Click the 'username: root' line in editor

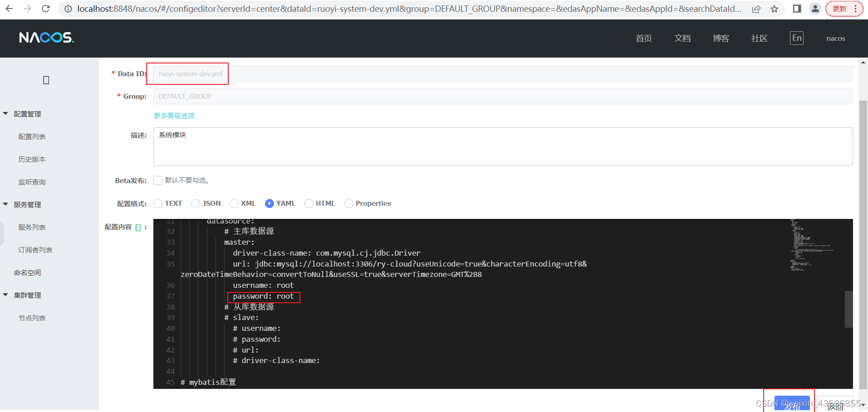[x=263, y=286]
